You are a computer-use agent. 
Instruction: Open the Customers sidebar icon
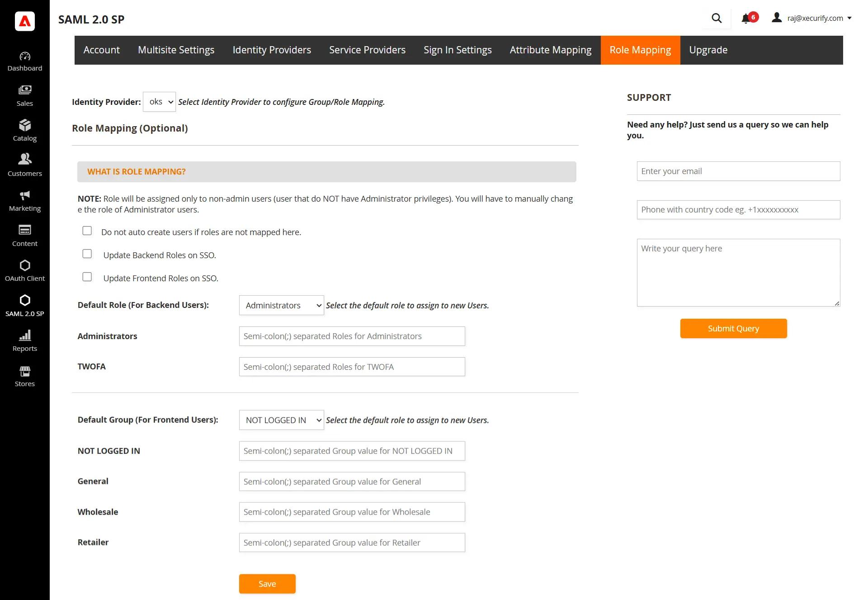coord(25,159)
